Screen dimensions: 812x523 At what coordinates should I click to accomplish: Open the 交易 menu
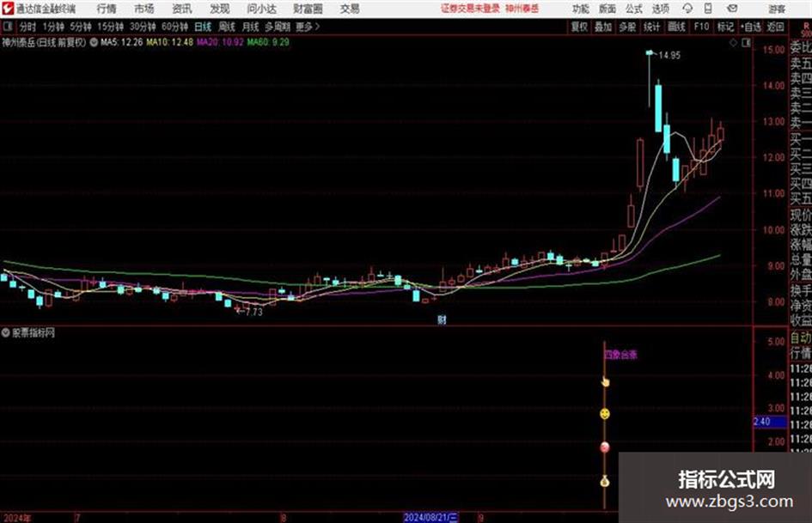pyautogui.click(x=350, y=9)
